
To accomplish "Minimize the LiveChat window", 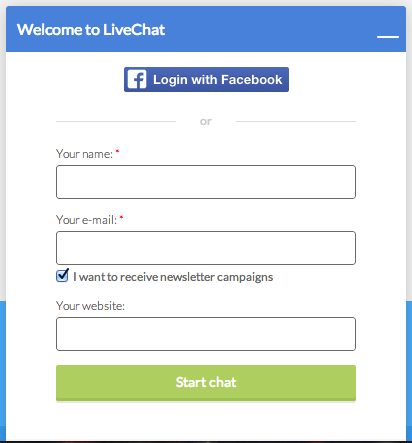I will [x=388, y=37].
